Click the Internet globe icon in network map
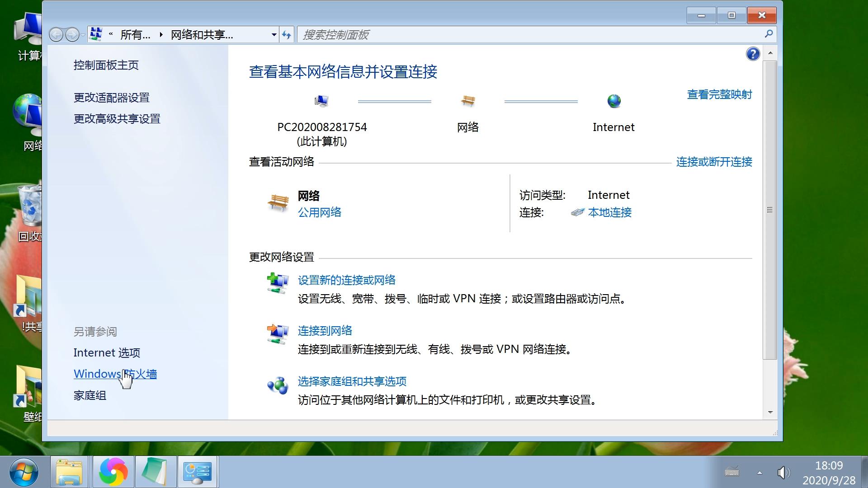The width and height of the screenshot is (868, 488). click(x=613, y=101)
